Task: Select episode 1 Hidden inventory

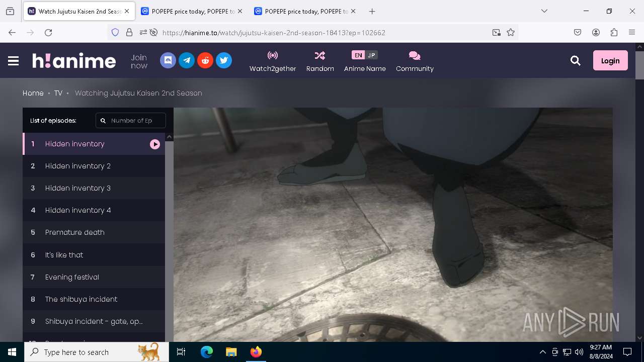Action: click(x=94, y=144)
